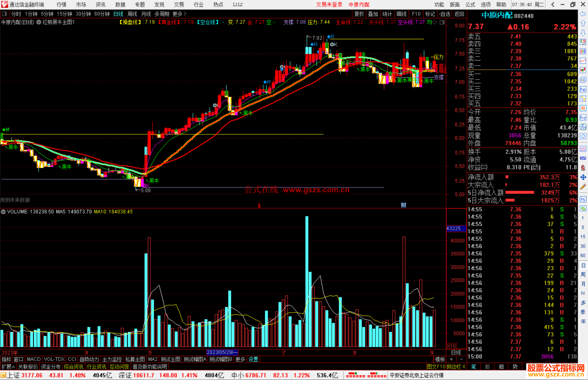
Task: Open the RSI indicator sidebar icon
Action: [x=583, y=158]
